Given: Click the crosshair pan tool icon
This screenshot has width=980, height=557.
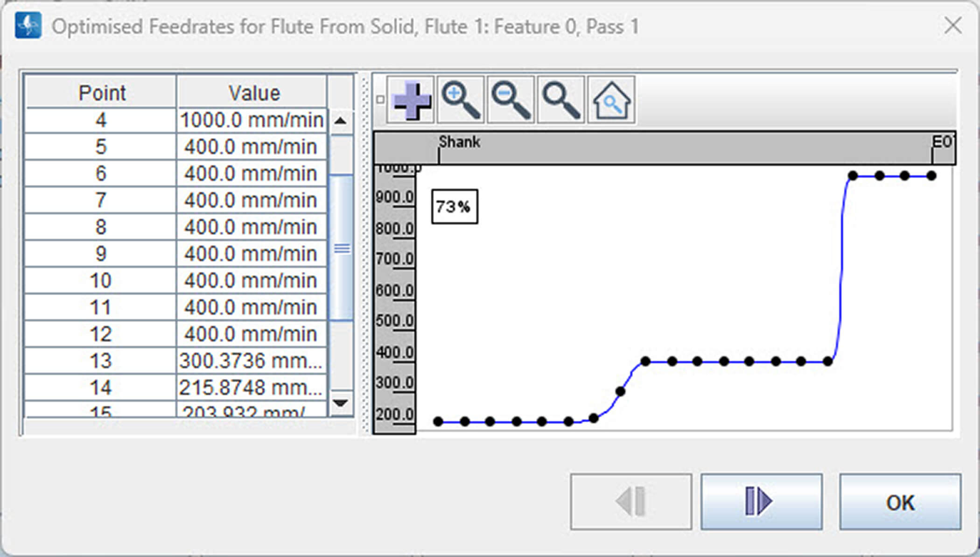Looking at the screenshot, I should click(411, 100).
